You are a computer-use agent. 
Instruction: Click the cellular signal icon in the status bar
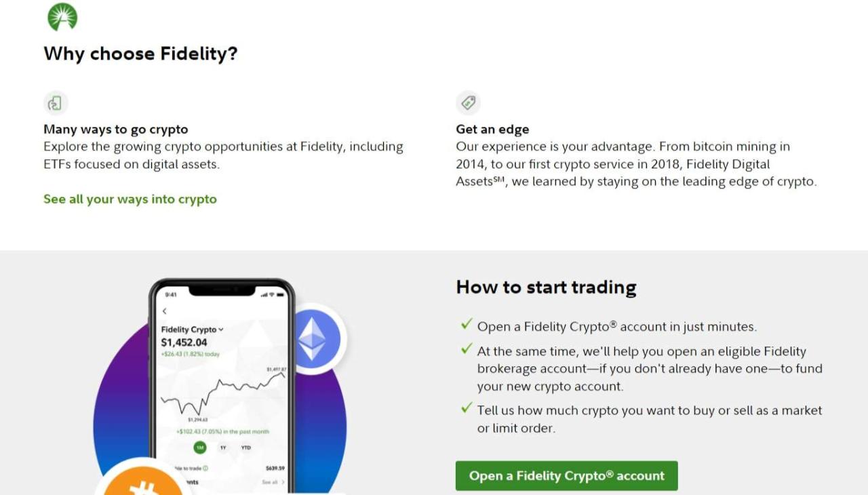pos(263,296)
